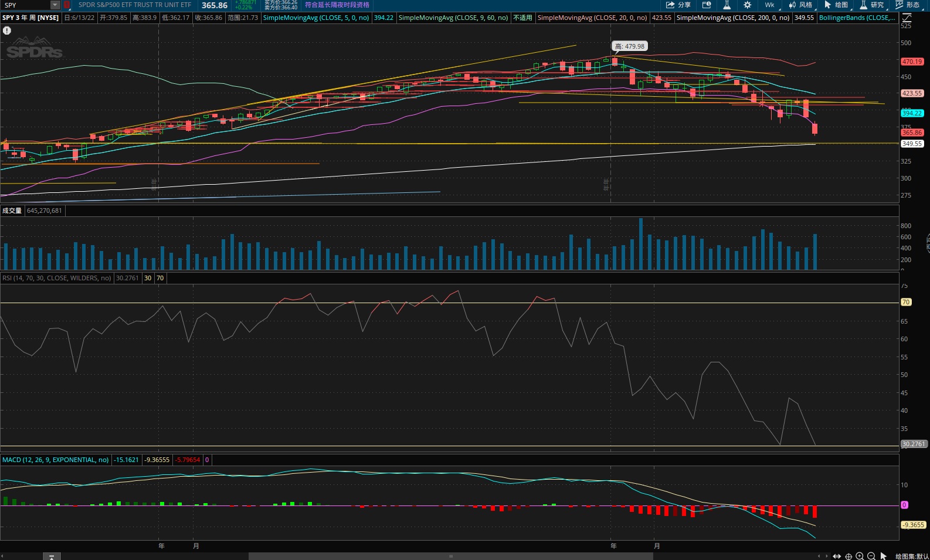Click the bottom-left collapse panel icon
The height and width of the screenshot is (560, 930).
click(52, 556)
